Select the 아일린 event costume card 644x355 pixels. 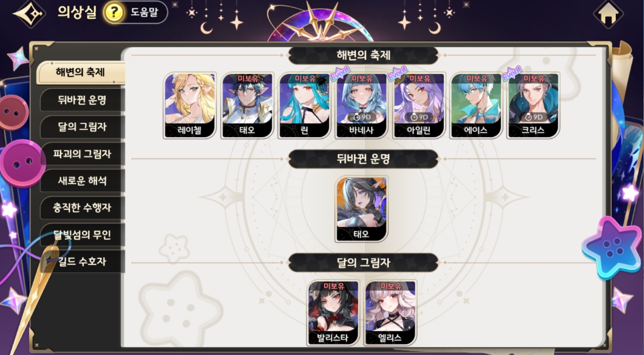point(419,105)
